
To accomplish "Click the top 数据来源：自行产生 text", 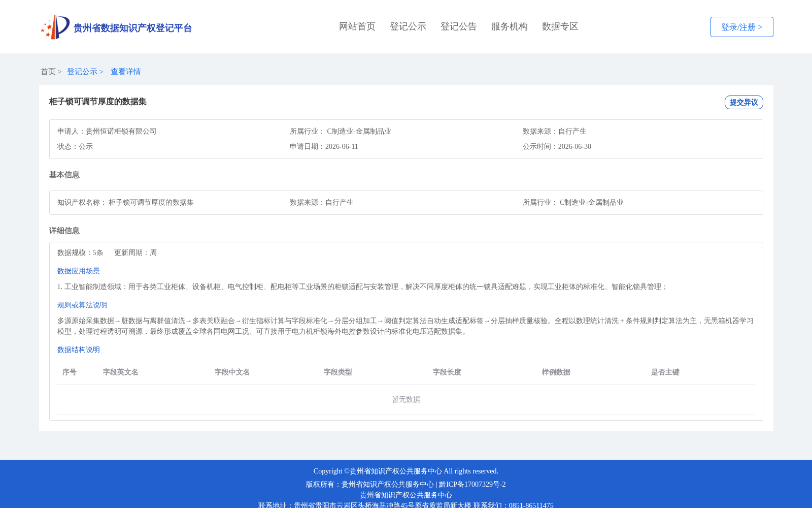I will (x=555, y=131).
